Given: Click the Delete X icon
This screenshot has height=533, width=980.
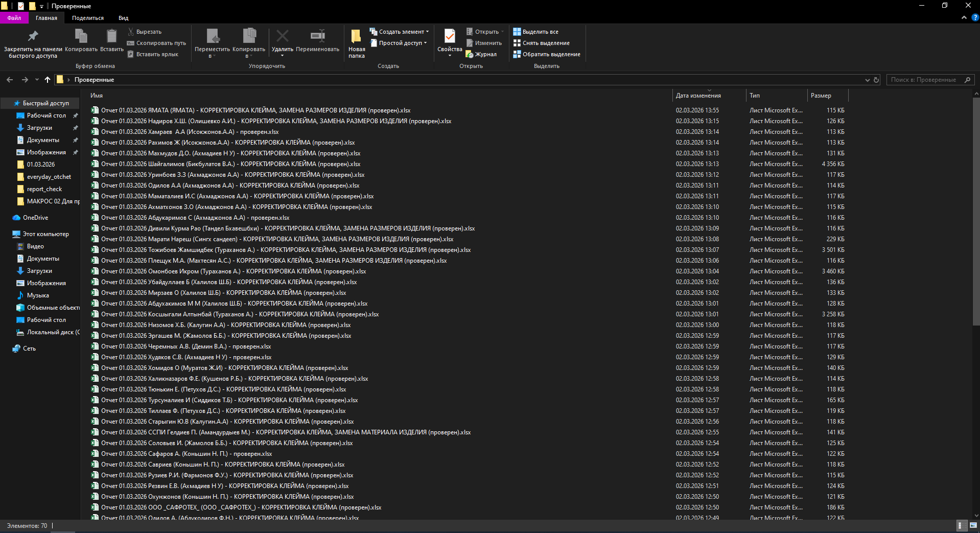Looking at the screenshot, I should click(x=282, y=36).
